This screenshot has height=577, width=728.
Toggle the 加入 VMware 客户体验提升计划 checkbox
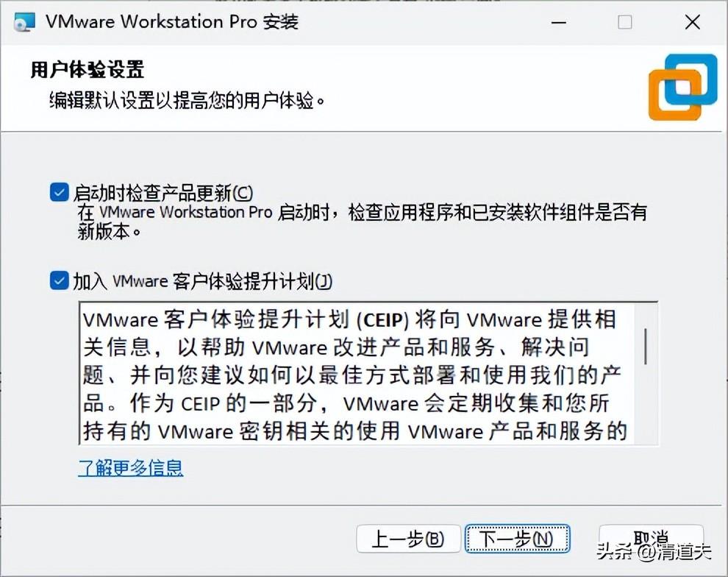60,280
